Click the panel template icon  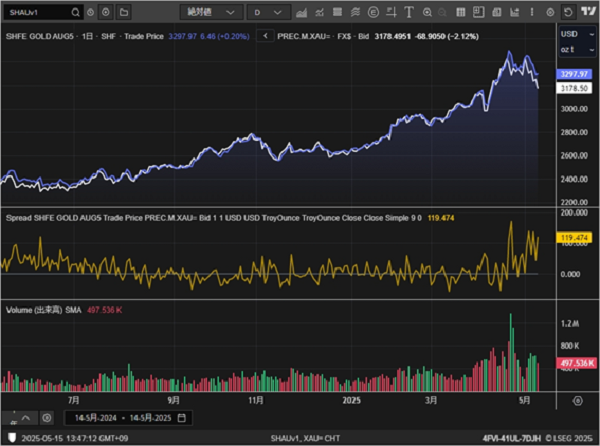click(478, 12)
